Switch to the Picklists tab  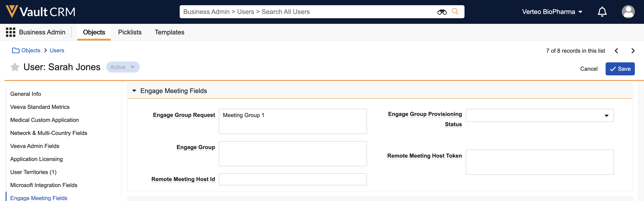[130, 32]
